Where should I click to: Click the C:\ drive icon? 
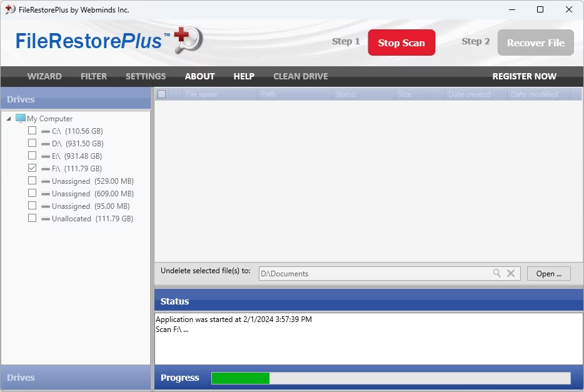46,131
